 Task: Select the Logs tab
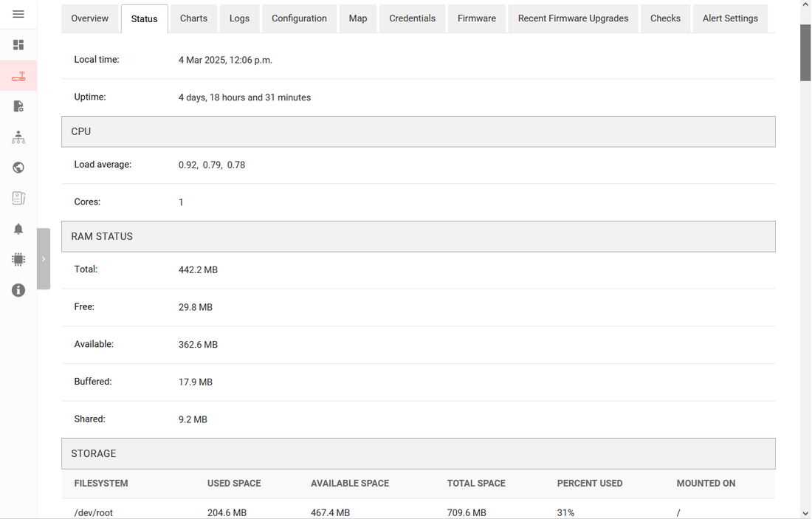(x=239, y=18)
